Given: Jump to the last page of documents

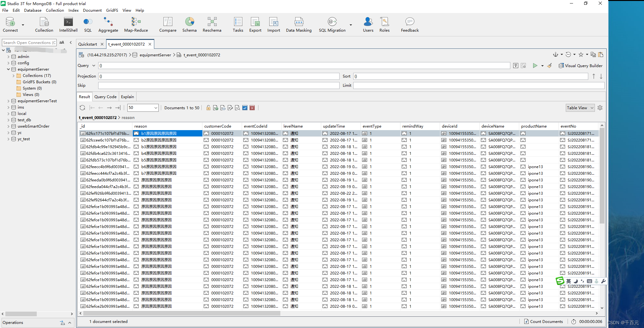Looking at the screenshot, I should click(118, 108).
